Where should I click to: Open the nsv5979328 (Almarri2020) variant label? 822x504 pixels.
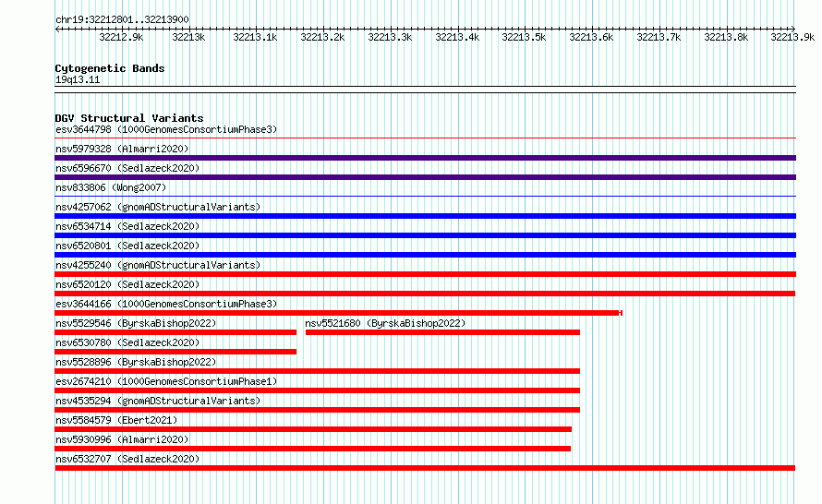pos(122,149)
